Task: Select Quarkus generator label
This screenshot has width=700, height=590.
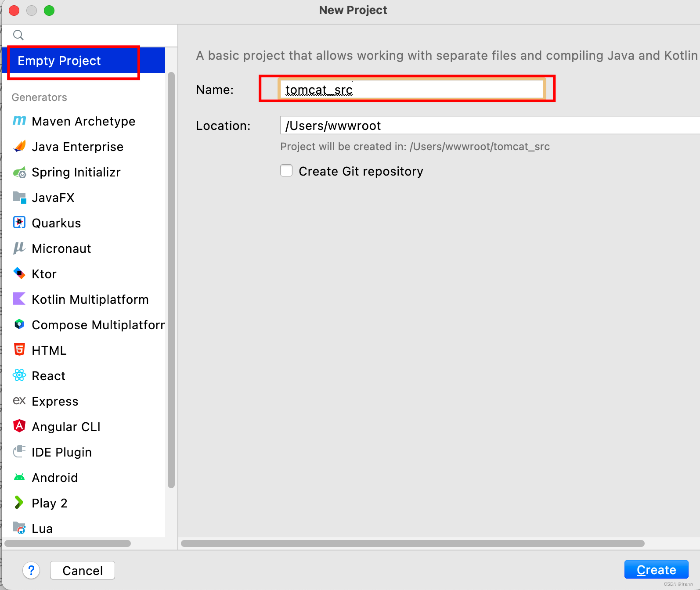Action: pyautogui.click(x=57, y=223)
